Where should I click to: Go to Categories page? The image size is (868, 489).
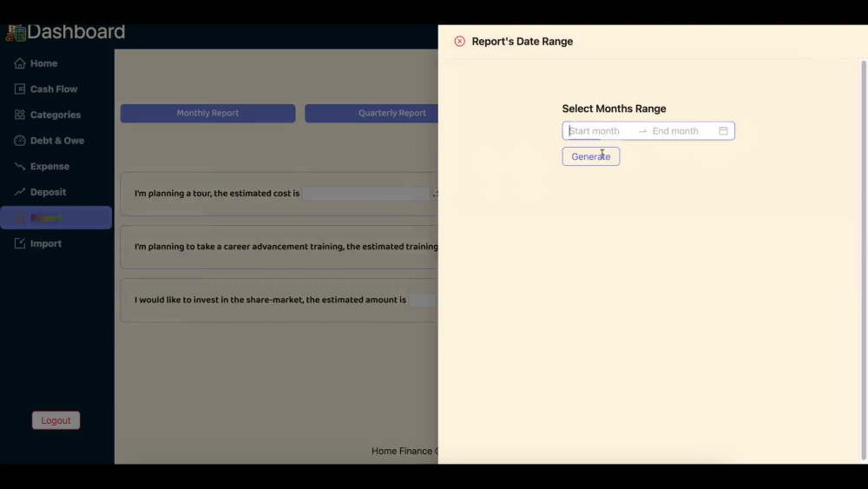point(56,116)
